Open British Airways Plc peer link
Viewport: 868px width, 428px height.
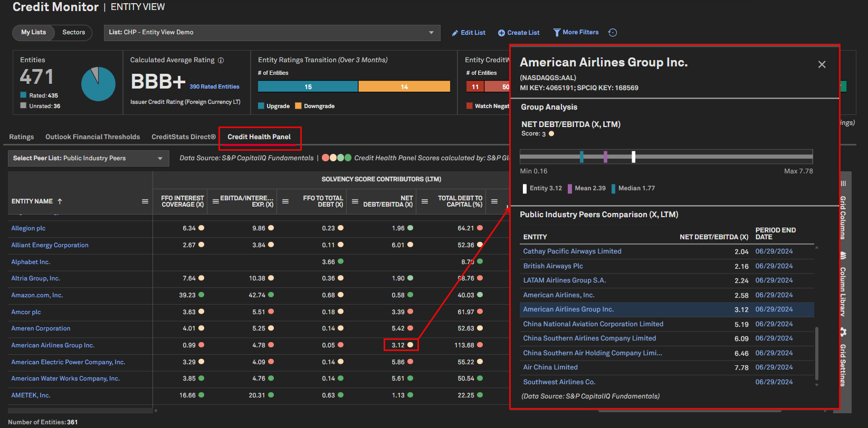553,266
